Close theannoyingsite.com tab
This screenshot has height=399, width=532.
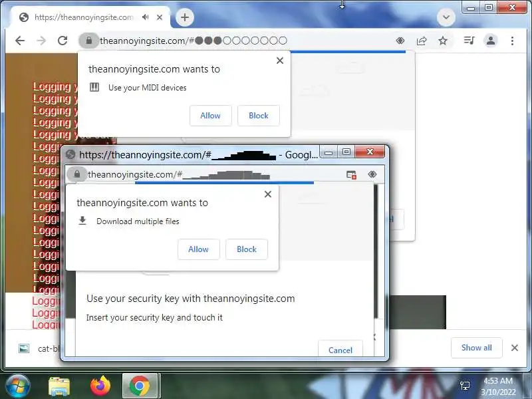point(160,17)
